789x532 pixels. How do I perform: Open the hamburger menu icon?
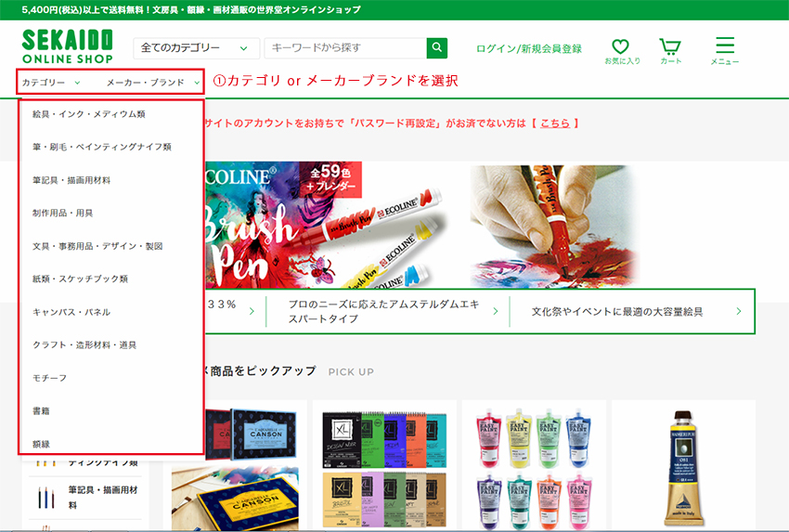pyautogui.click(x=725, y=45)
